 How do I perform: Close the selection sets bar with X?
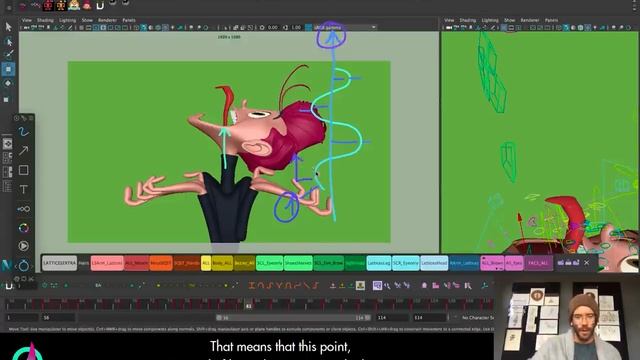pos(587,263)
